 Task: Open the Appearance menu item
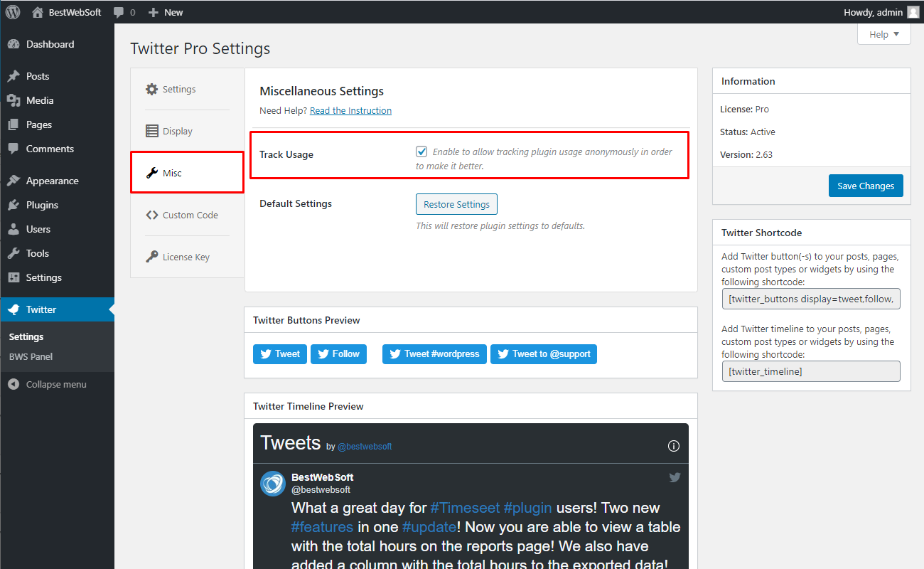[57, 181]
